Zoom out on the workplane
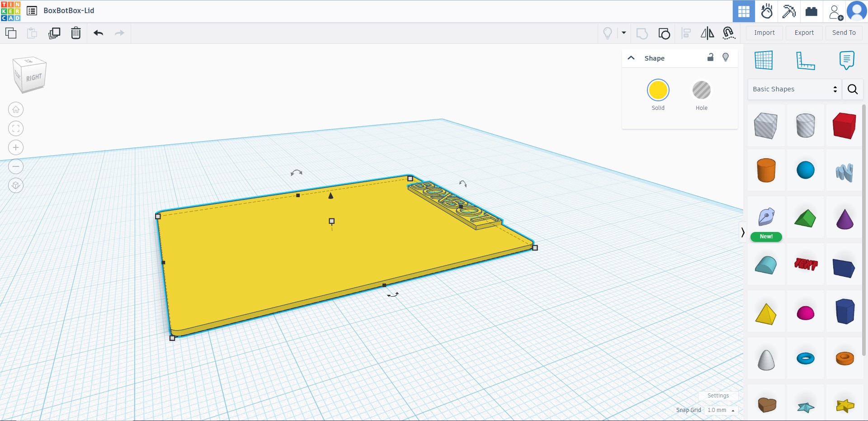868x421 pixels. 16,166
